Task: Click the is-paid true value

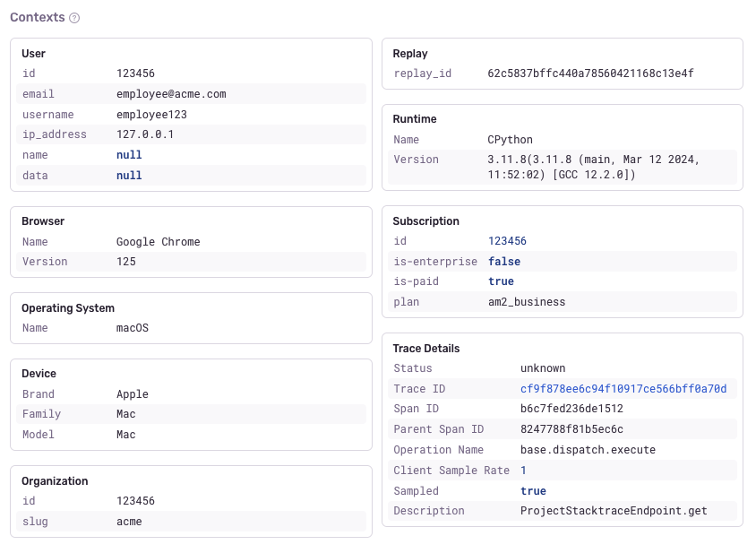Action: pos(501,281)
